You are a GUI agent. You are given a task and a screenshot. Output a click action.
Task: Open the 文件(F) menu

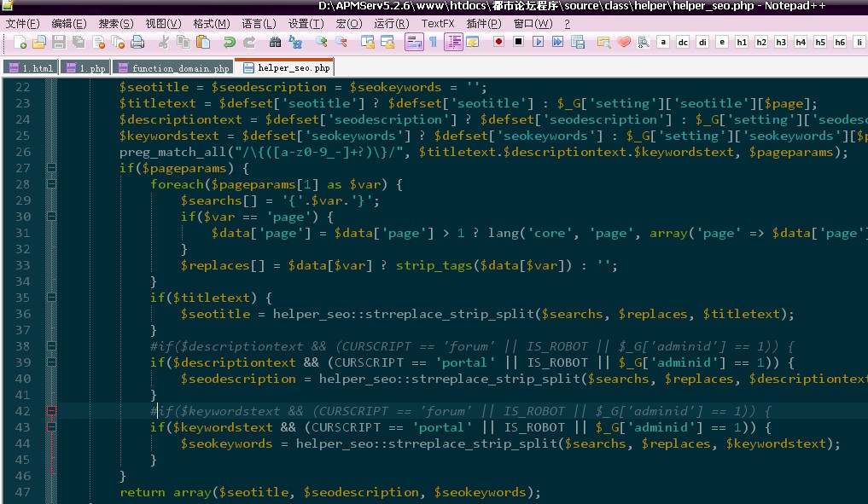coord(23,24)
